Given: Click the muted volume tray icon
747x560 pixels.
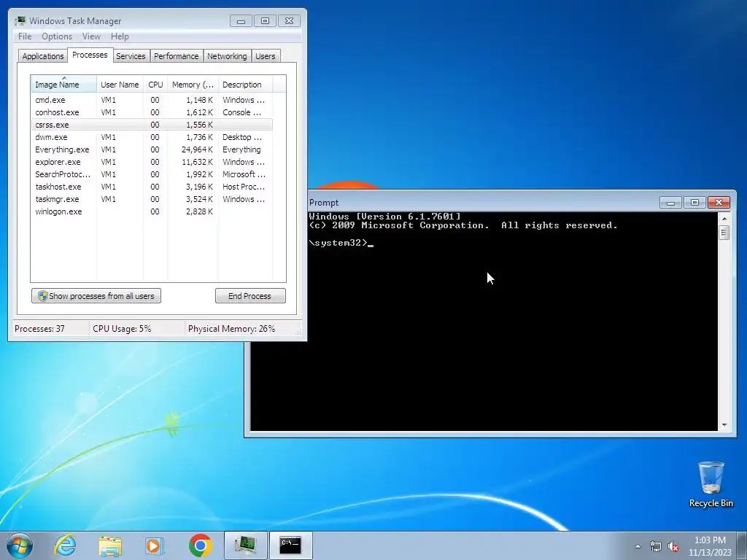Looking at the screenshot, I should [673, 547].
